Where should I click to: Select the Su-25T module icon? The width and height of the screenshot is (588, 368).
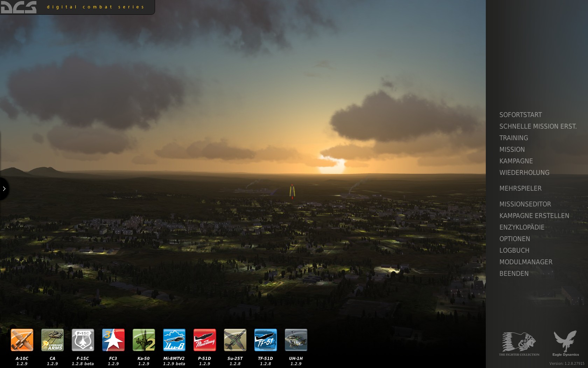[x=235, y=340]
